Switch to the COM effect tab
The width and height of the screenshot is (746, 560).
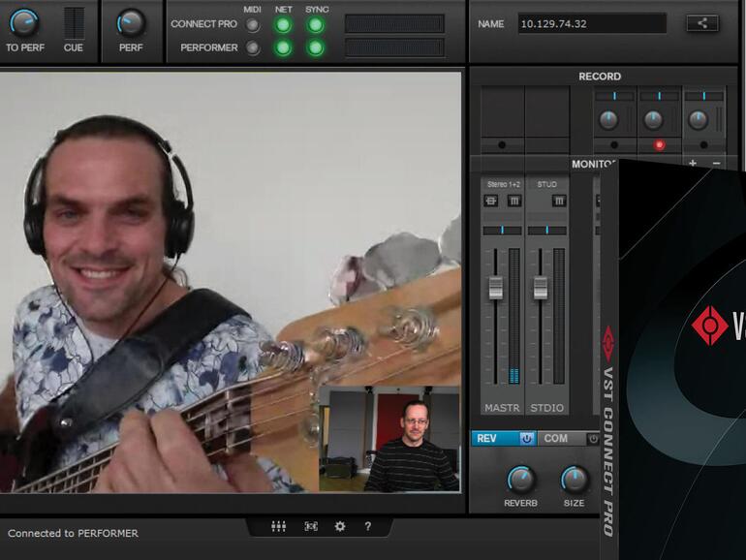[558, 439]
